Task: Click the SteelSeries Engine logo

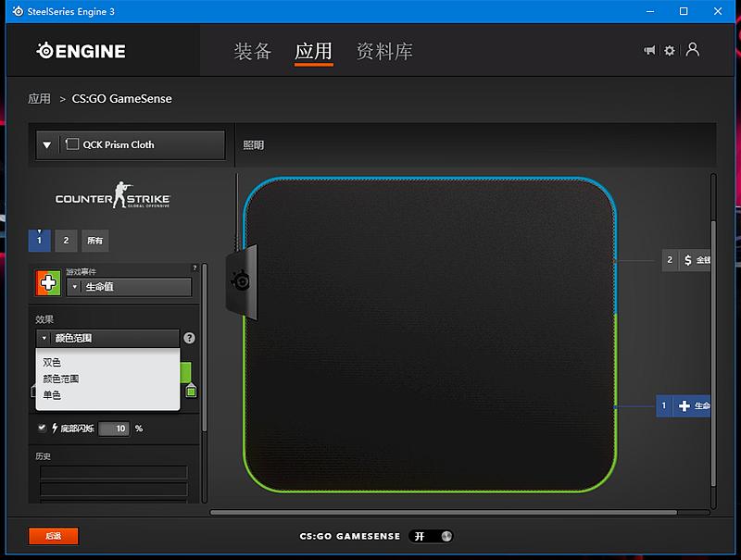Action: pyautogui.click(x=81, y=51)
